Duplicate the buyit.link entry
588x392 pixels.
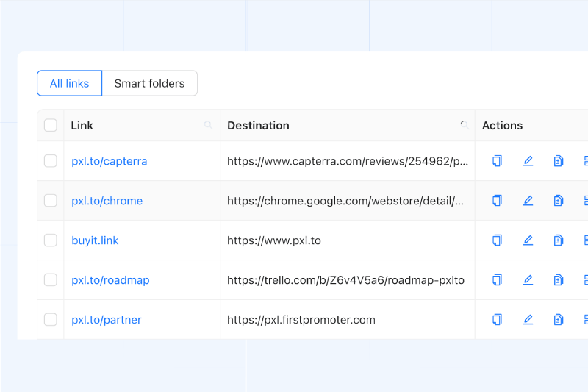click(559, 240)
